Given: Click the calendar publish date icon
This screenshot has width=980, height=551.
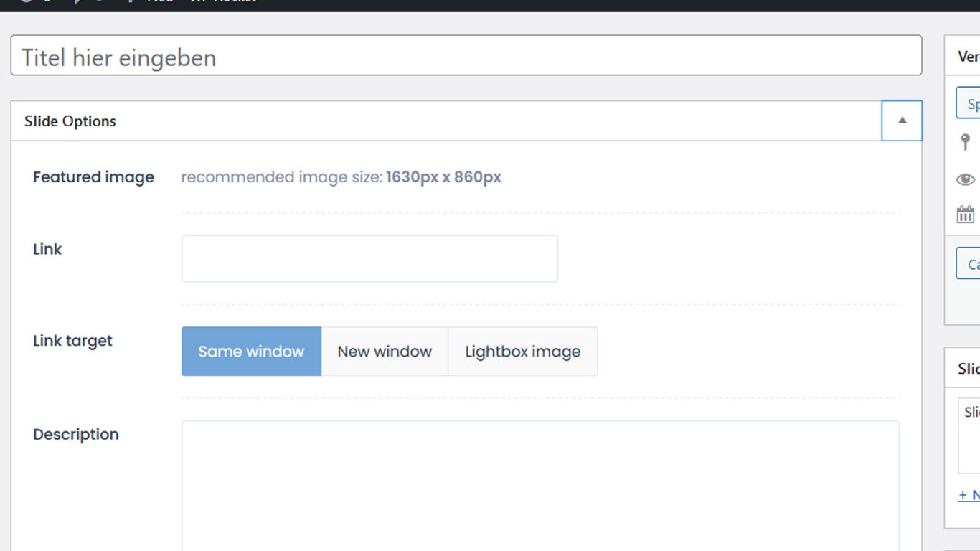Looking at the screenshot, I should (x=966, y=214).
